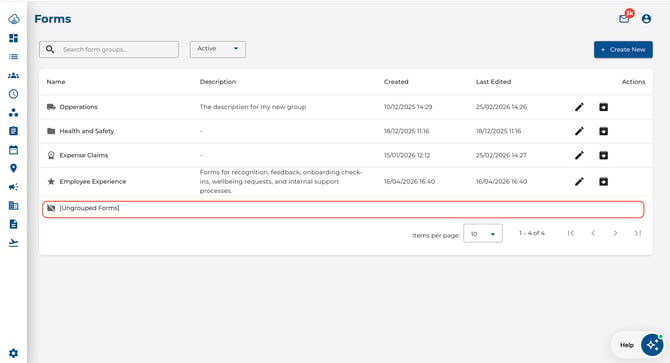Edit the Employee Experience group
This screenshot has height=363, width=670.
(x=579, y=182)
